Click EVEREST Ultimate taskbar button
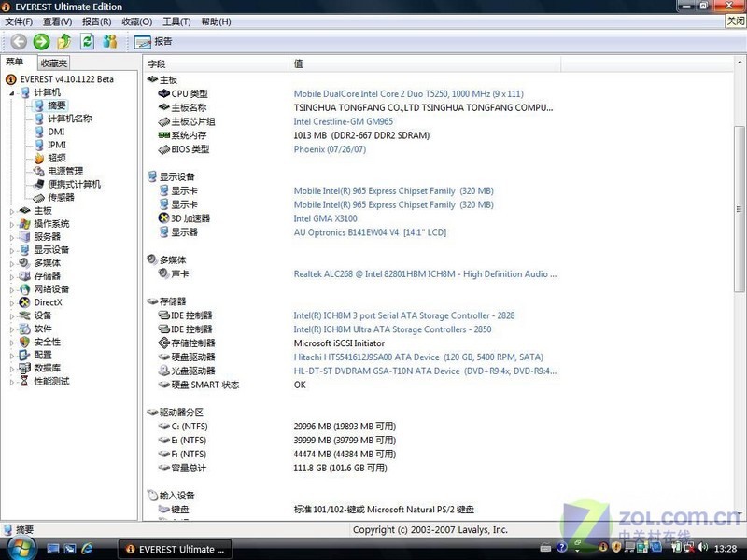This screenshot has width=747, height=560. point(175,549)
